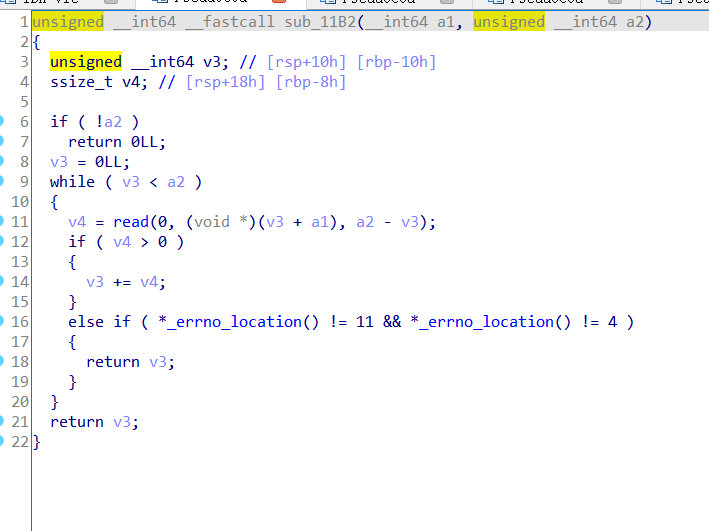Click the highlighted unsigned keyword before a2
This screenshot has width=709, height=531.
tap(509, 22)
